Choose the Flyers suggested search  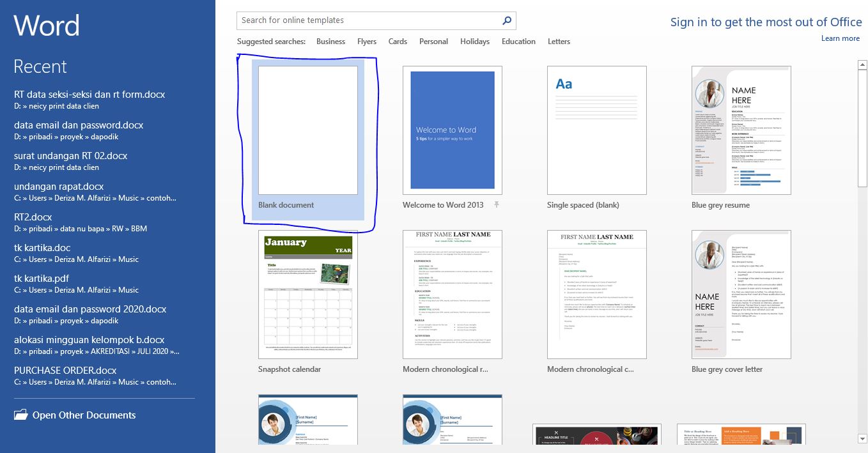367,42
